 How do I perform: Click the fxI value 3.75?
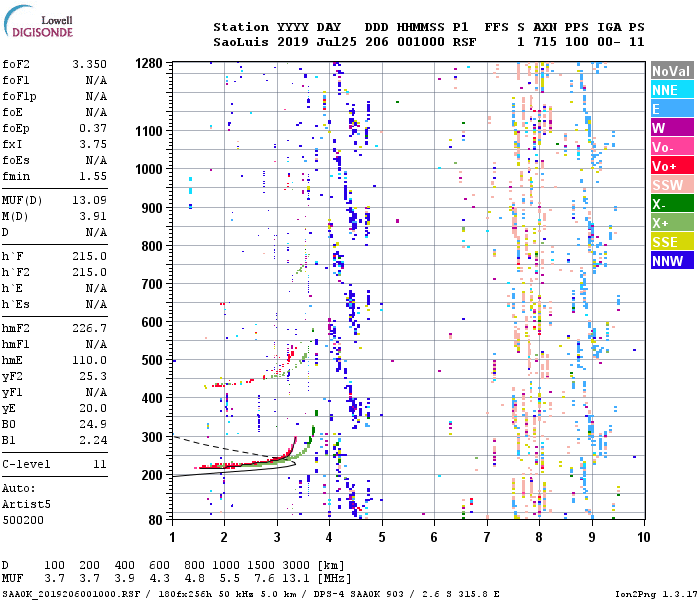pyautogui.click(x=93, y=144)
